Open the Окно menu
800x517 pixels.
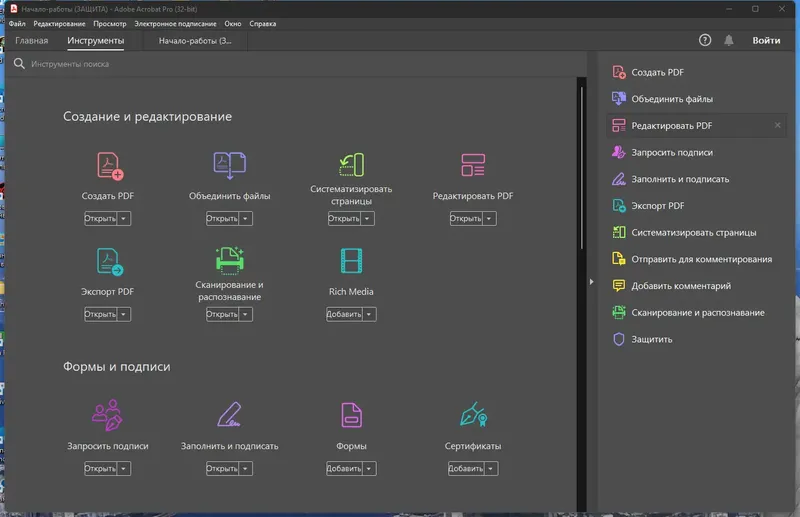tap(233, 23)
